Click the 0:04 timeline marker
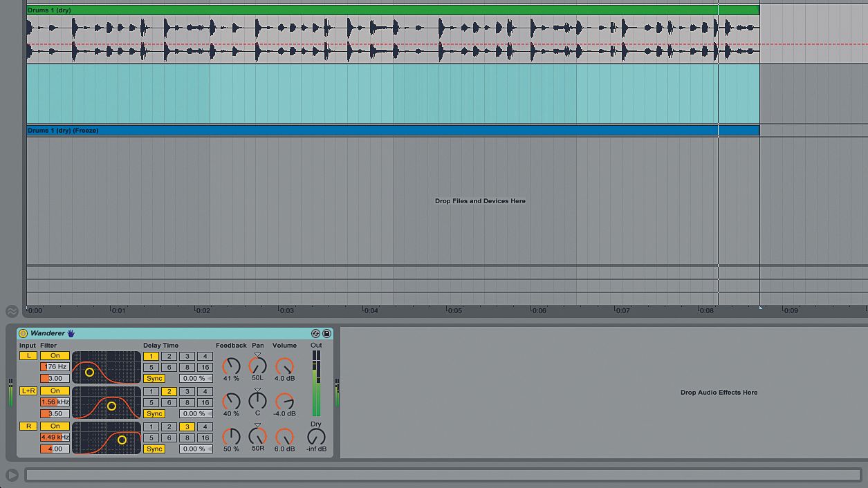The height and width of the screenshot is (488, 868). (371, 311)
